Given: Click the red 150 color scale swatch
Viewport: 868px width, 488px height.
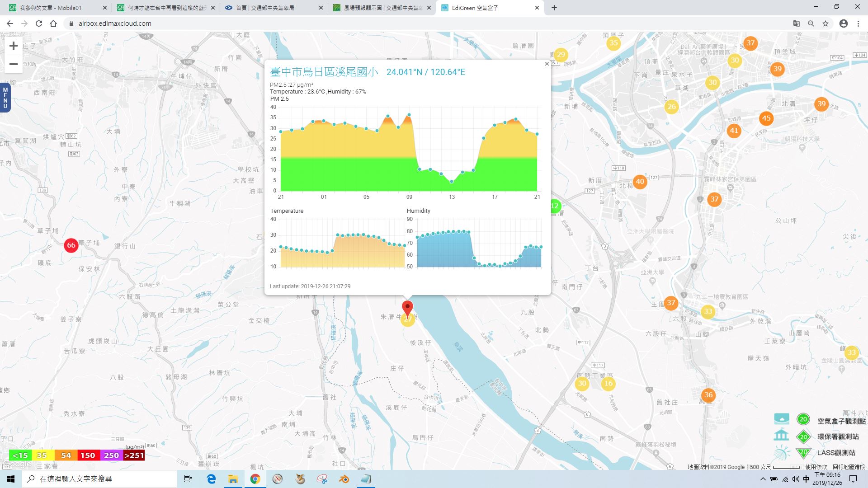Looking at the screenshot, I should (88, 455).
